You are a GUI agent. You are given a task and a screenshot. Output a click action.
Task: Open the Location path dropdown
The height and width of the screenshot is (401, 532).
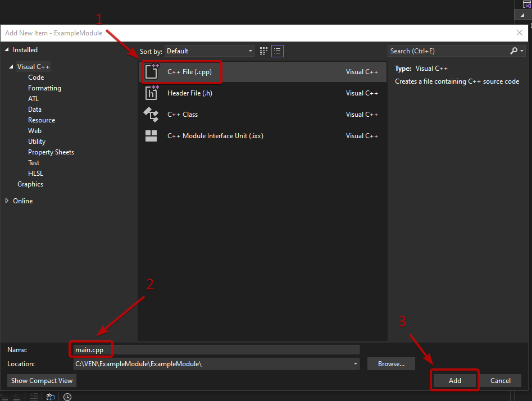[x=355, y=364]
